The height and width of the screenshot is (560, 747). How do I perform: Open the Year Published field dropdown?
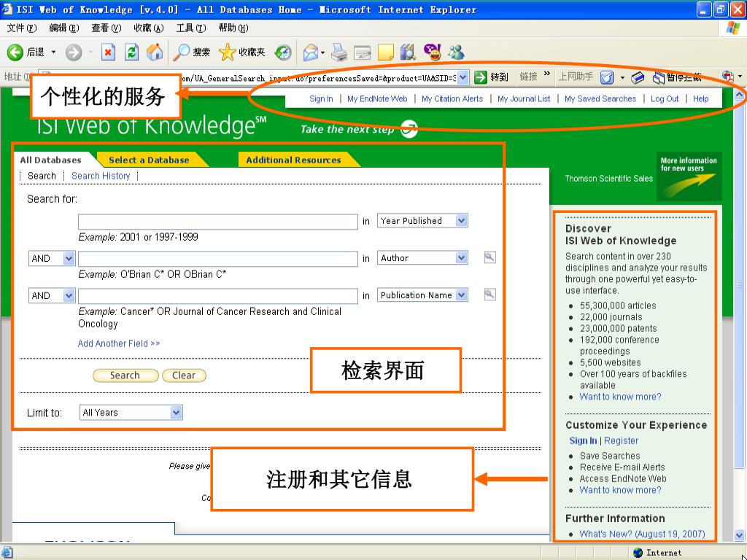tap(461, 220)
